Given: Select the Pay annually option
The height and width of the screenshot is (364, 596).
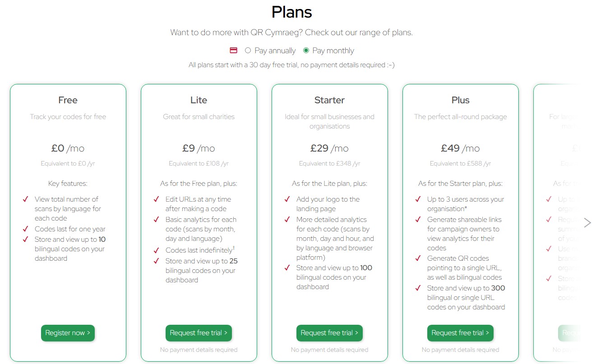Looking at the screenshot, I should [x=248, y=51].
